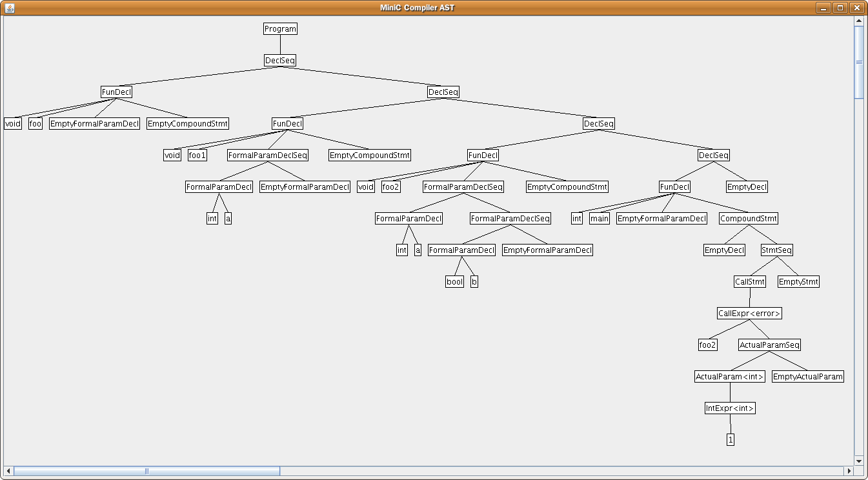This screenshot has width=868, height=480.
Task: Select the Program root node
Action: tap(281, 29)
